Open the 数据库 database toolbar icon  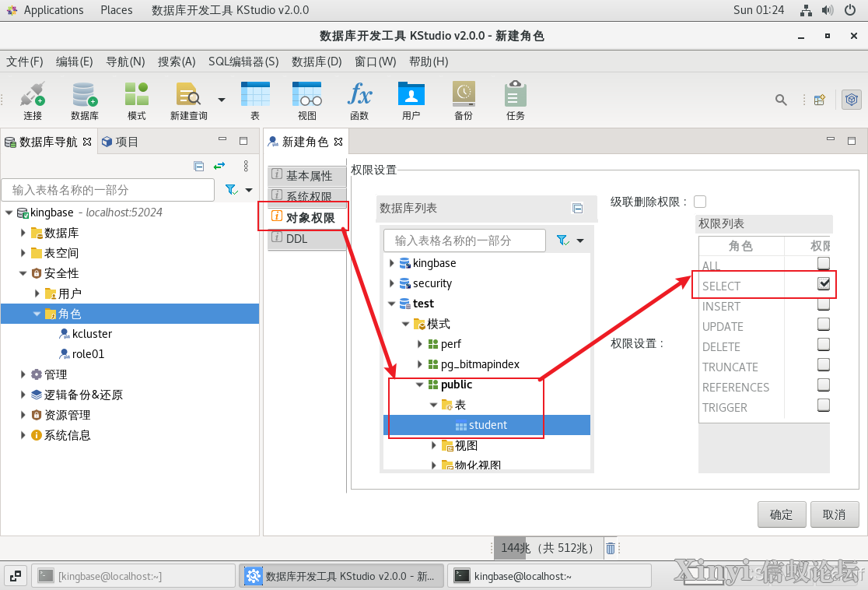point(85,100)
